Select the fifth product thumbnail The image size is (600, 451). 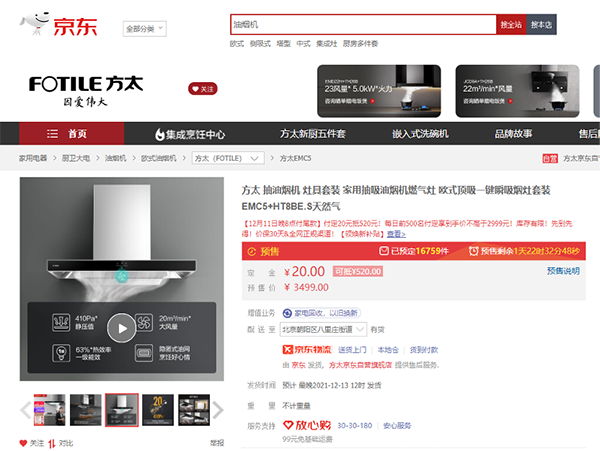click(194, 410)
